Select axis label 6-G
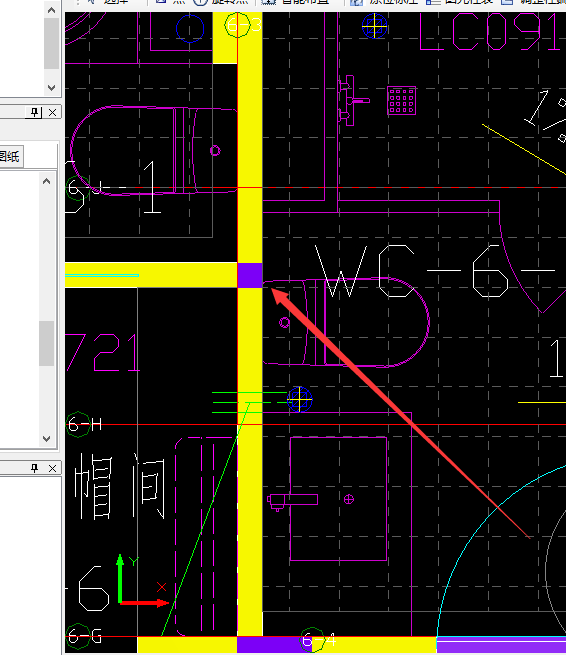The width and height of the screenshot is (566, 655). (84, 637)
